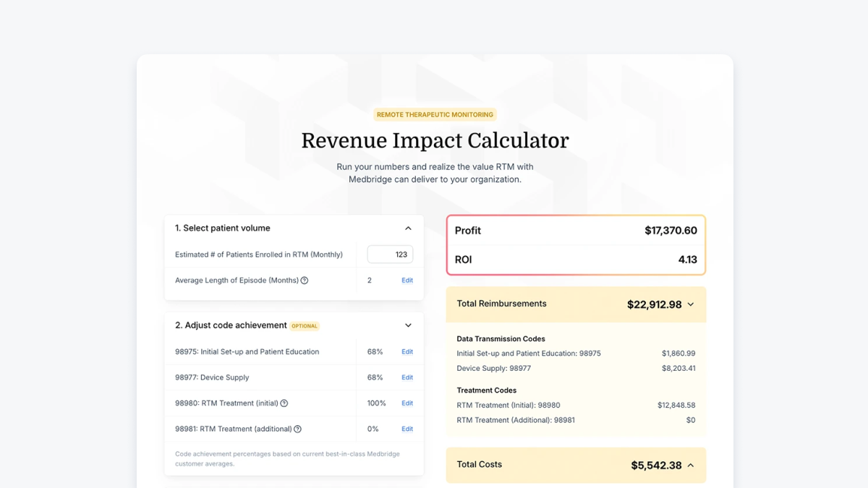
Task: Click the Total Reimbursements label
Action: click(501, 304)
